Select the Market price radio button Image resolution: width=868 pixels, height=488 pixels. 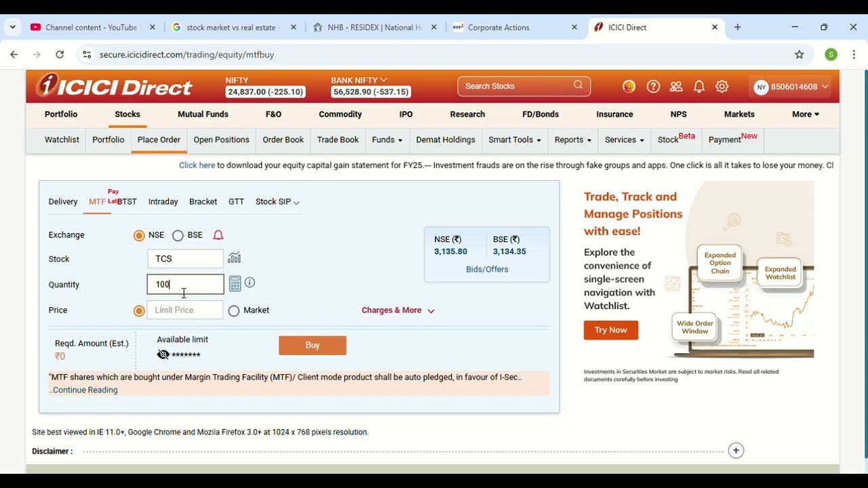click(x=234, y=311)
